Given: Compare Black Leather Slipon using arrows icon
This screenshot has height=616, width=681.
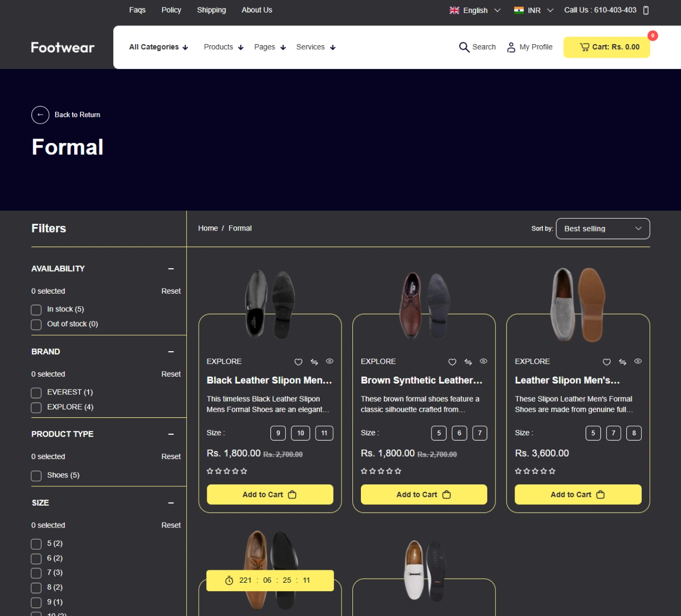Looking at the screenshot, I should coord(314,362).
